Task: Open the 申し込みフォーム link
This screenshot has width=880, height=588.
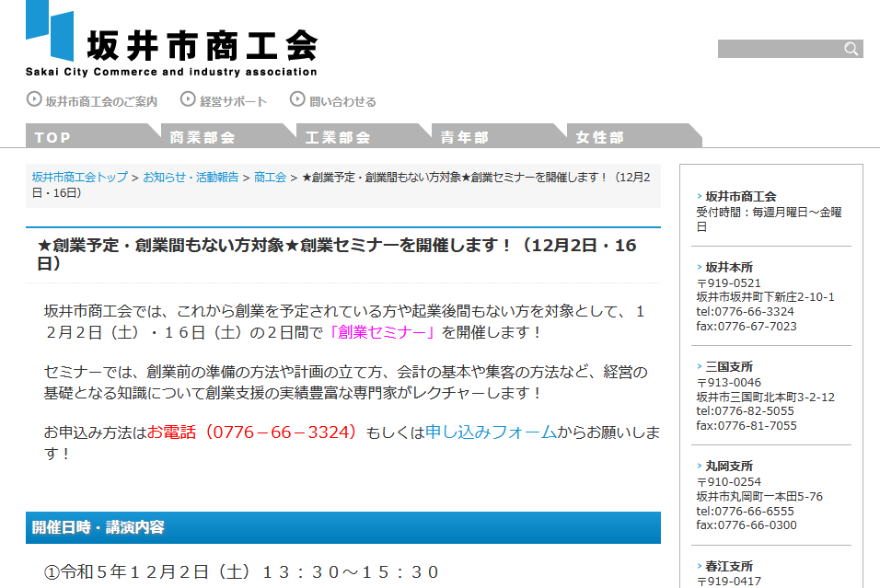Action: pyautogui.click(x=491, y=432)
